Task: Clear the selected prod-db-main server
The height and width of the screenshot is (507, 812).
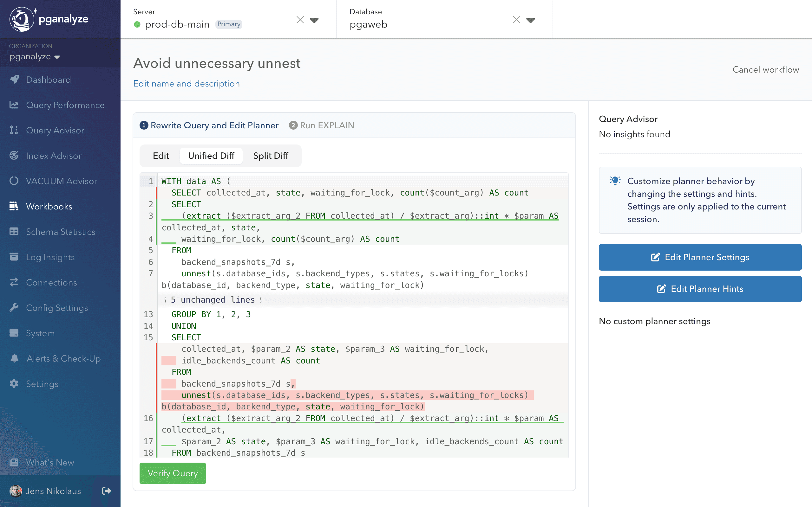Action: pos(300,20)
